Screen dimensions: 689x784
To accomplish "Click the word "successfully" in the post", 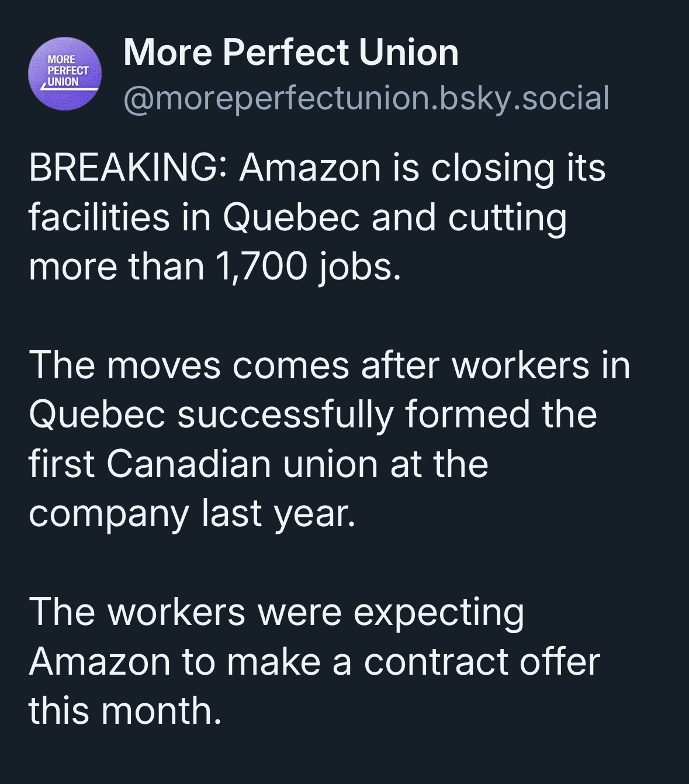I will [285, 415].
